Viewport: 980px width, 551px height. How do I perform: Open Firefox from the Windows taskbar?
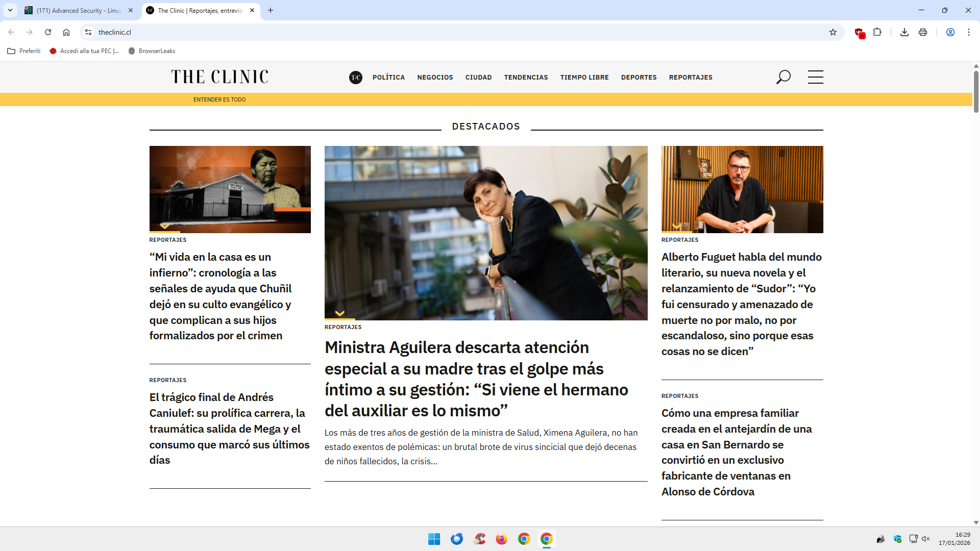click(501, 539)
